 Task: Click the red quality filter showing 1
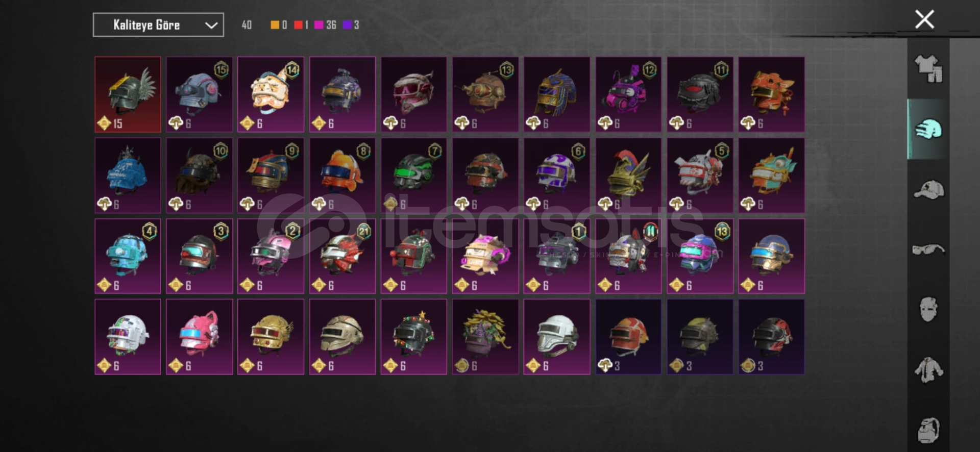coord(301,25)
